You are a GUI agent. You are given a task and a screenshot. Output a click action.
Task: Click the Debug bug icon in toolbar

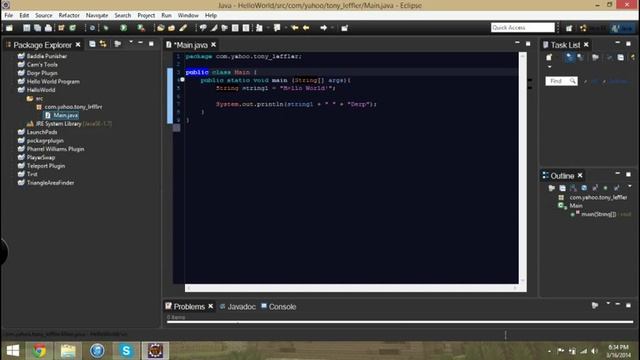[106, 28]
